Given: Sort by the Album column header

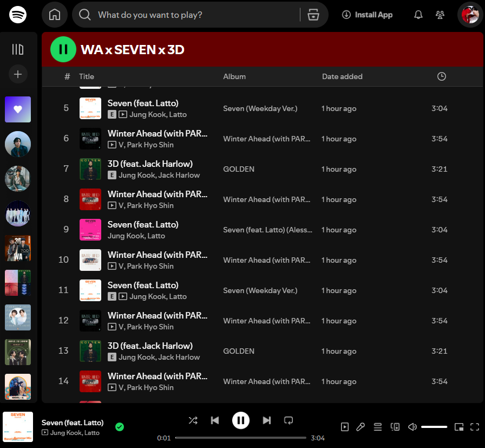Looking at the screenshot, I should (234, 76).
